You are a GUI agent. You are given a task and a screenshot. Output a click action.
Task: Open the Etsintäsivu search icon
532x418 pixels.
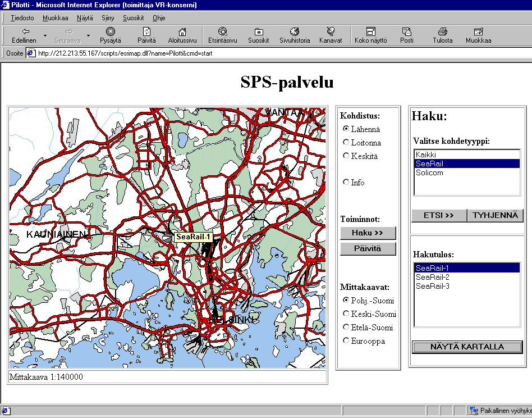click(x=223, y=31)
